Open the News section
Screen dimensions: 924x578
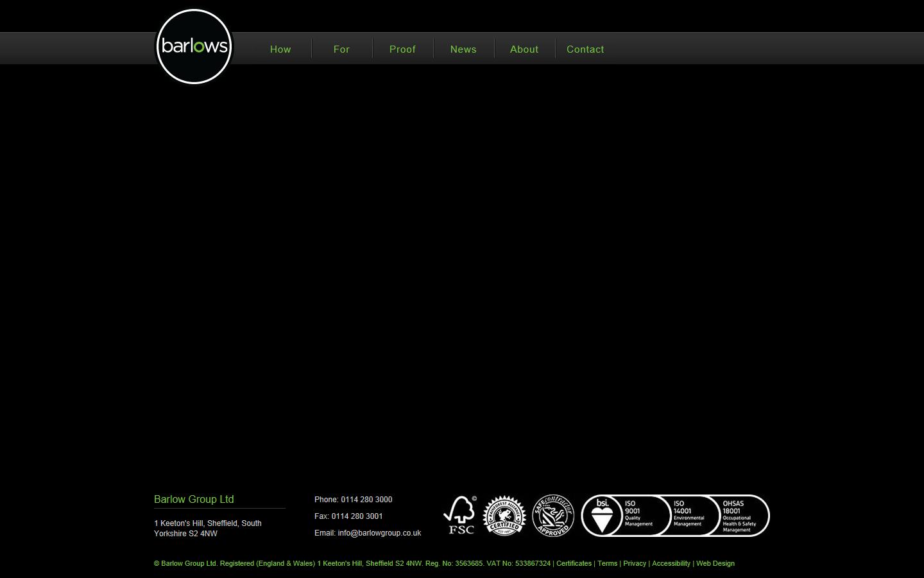463,49
